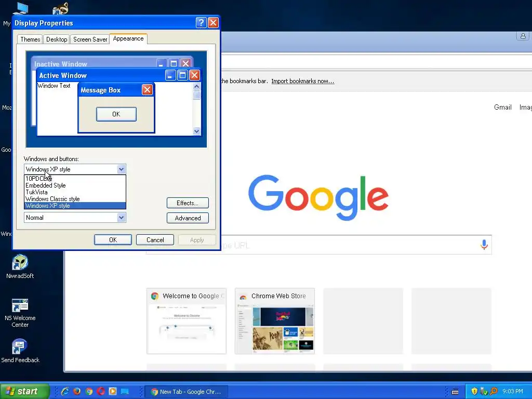Image resolution: width=532 pixels, height=399 pixels.
Task: Click the Effects... button
Action: (x=188, y=203)
